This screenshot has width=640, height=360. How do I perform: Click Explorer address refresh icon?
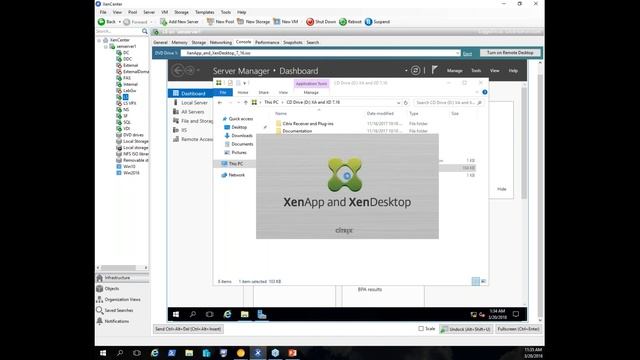[406, 103]
